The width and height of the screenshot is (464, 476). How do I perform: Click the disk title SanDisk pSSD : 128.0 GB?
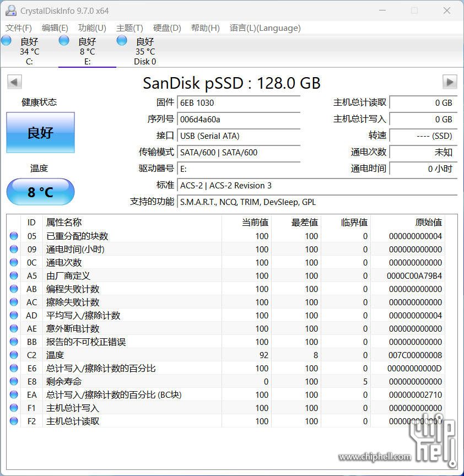pyautogui.click(x=231, y=83)
